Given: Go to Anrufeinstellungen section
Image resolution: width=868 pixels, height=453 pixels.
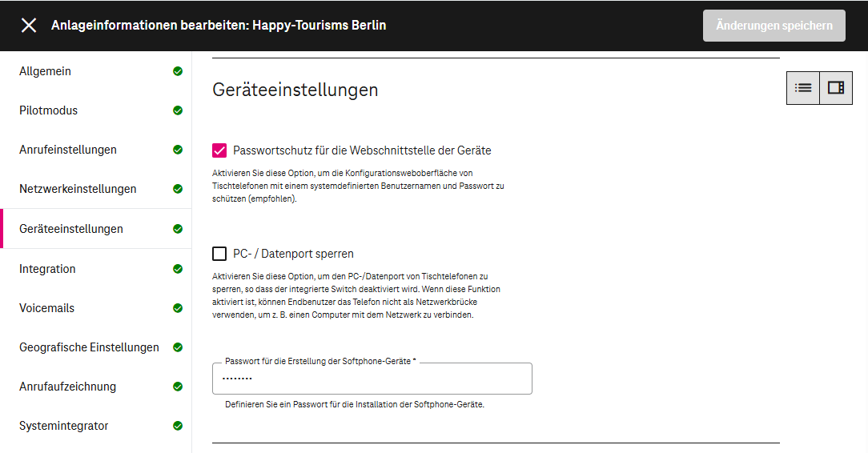Looking at the screenshot, I should pyautogui.click(x=68, y=150).
